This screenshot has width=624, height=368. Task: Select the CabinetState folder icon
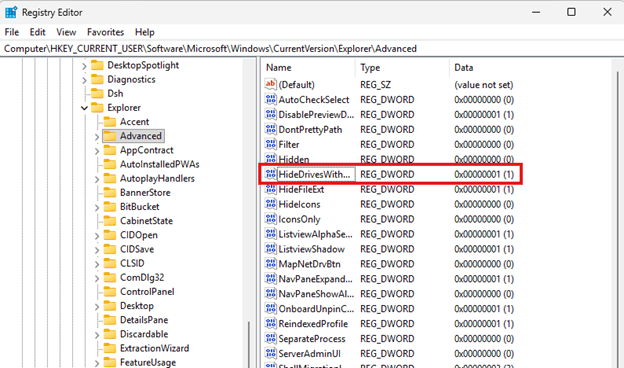point(110,220)
